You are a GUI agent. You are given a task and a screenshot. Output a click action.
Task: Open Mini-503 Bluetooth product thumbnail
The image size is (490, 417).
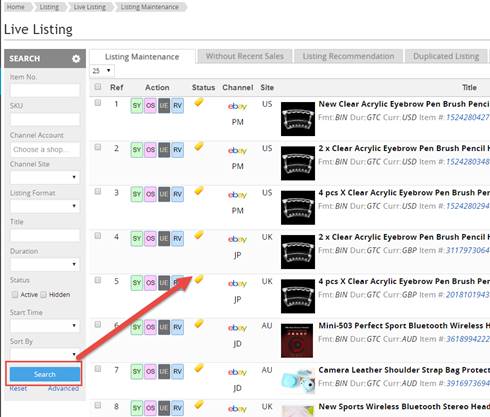tap(297, 341)
